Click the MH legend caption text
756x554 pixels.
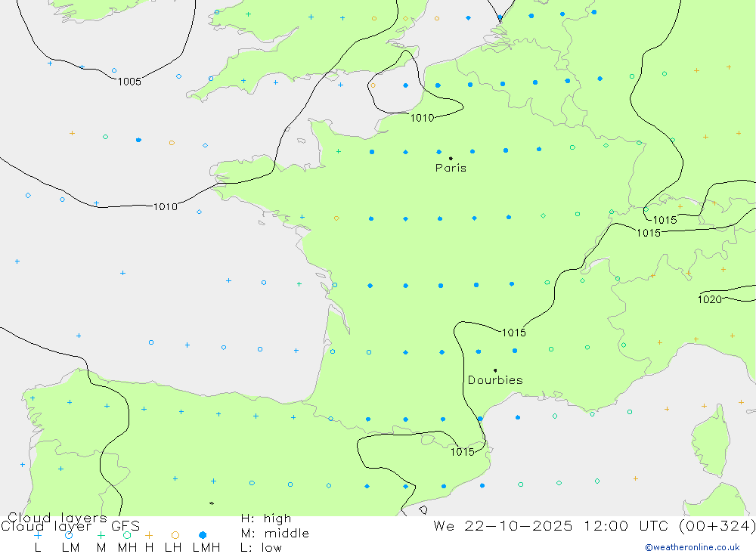pos(127,548)
